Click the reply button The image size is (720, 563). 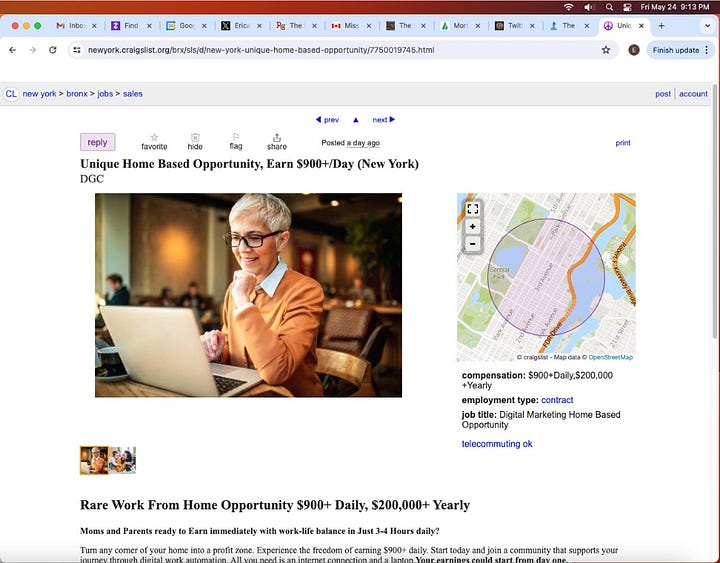click(97, 142)
